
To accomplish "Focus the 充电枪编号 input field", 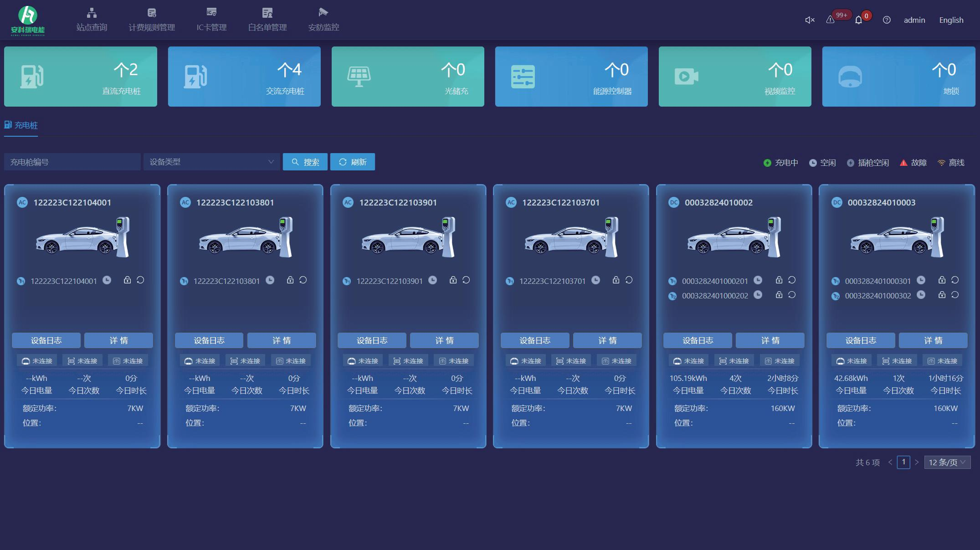I will [72, 162].
